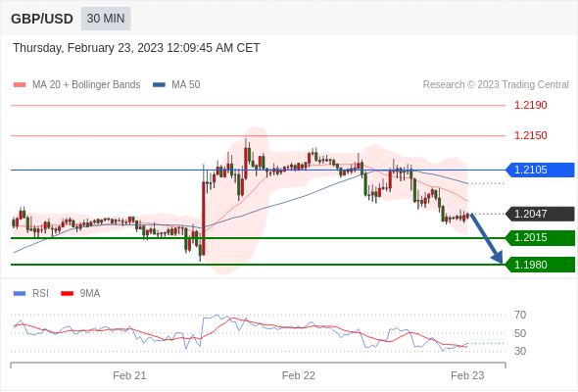Click the Feb 21 date axis label

click(x=129, y=375)
